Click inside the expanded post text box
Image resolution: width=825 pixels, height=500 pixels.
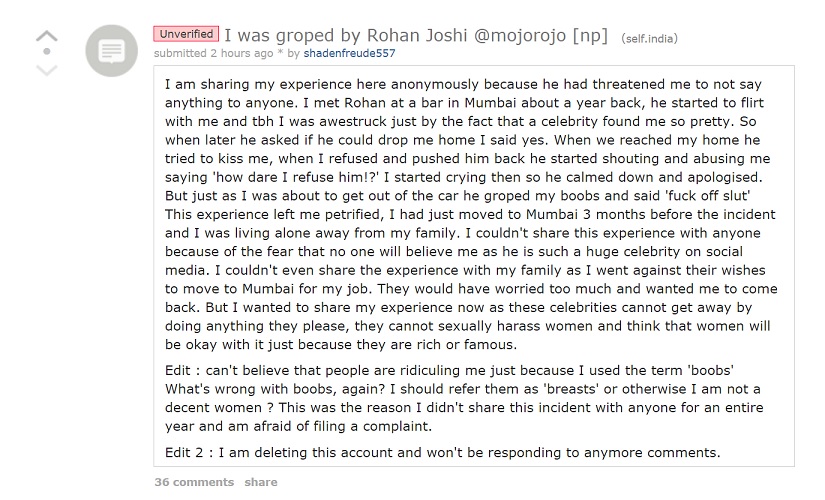474,266
